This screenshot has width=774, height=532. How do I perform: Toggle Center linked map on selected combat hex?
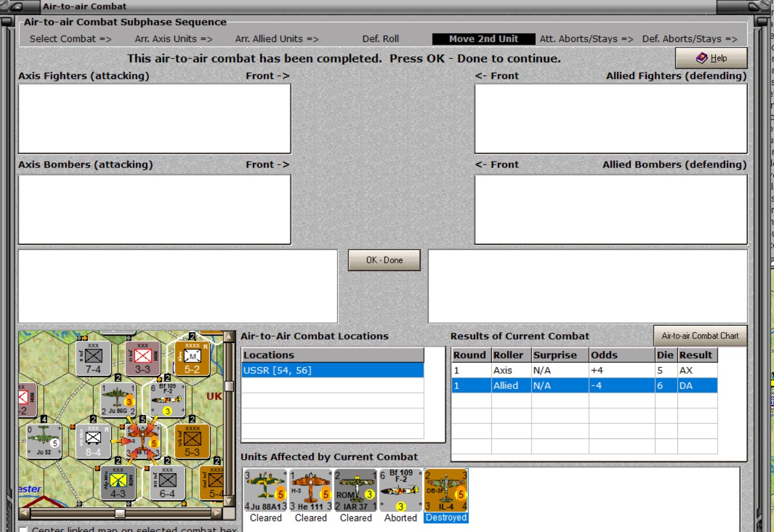(x=23, y=530)
